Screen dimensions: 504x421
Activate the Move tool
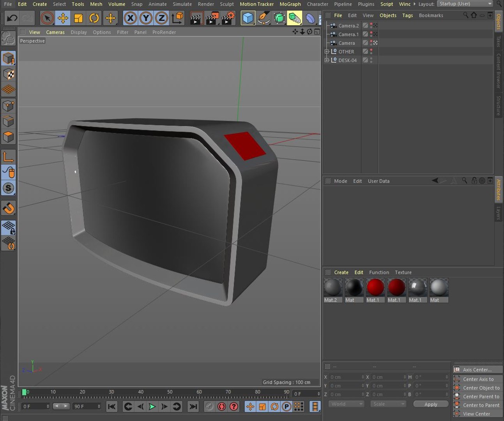coord(63,18)
